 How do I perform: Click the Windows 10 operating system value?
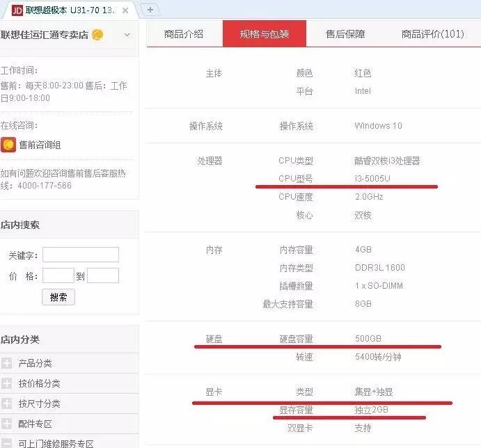(x=378, y=126)
